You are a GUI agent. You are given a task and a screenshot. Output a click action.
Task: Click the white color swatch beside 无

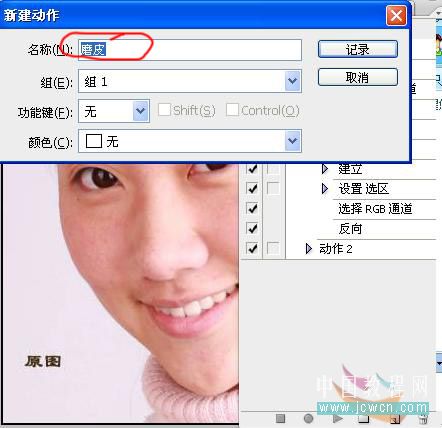94,141
